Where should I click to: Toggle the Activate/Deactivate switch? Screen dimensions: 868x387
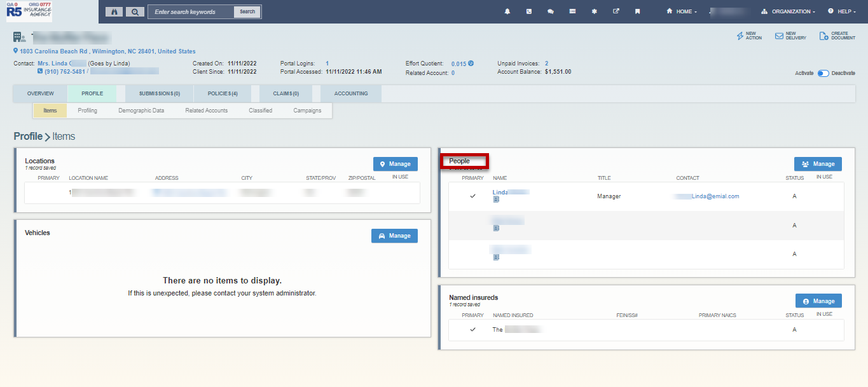pos(823,73)
